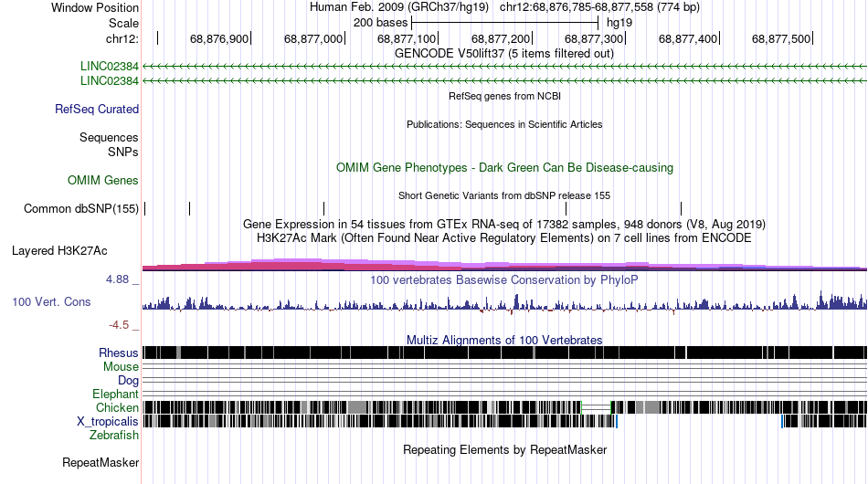This screenshot has width=868, height=484.
Task: Open the RefSeq Curated track label
Action: (97, 109)
